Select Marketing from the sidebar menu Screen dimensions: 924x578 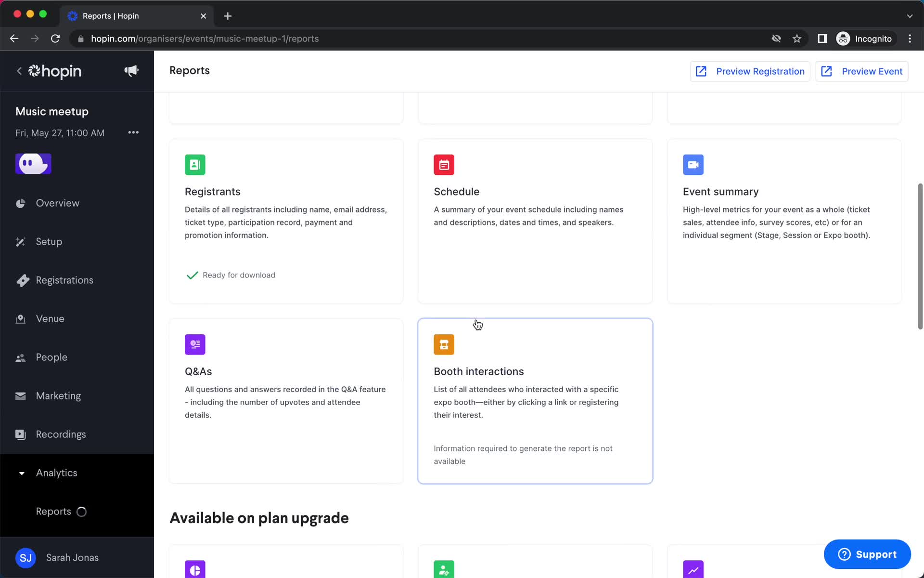tap(58, 395)
